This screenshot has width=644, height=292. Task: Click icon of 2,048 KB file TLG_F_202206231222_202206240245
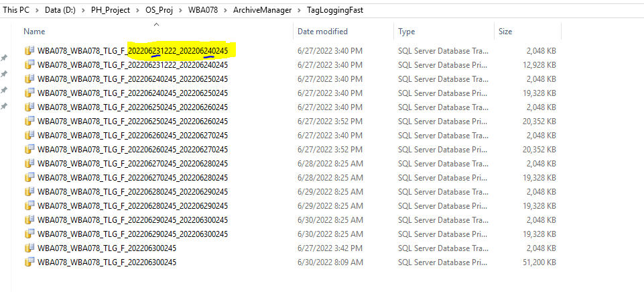pos(29,50)
